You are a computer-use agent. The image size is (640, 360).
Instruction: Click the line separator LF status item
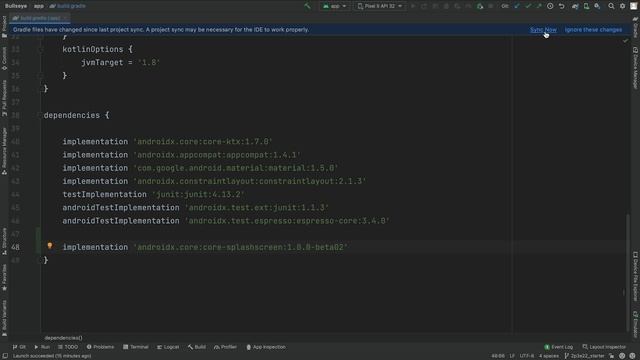(x=512, y=356)
